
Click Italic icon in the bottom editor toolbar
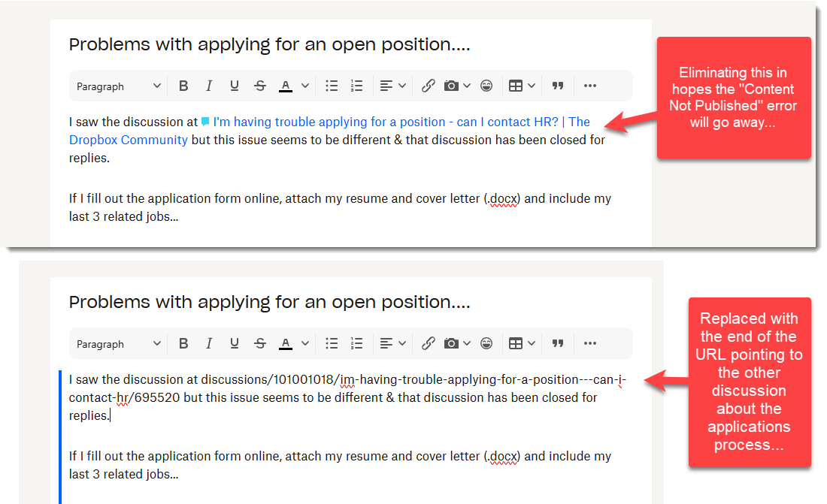[209, 344]
